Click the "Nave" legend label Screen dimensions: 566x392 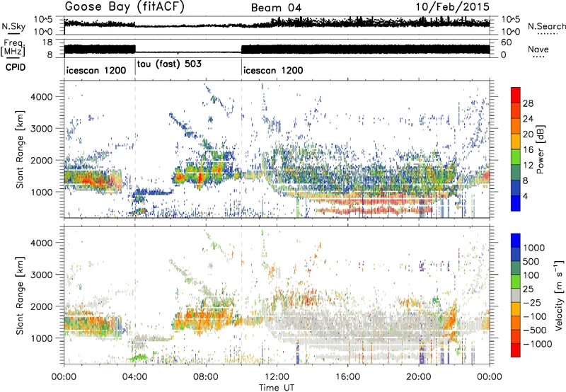click(x=538, y=49)
